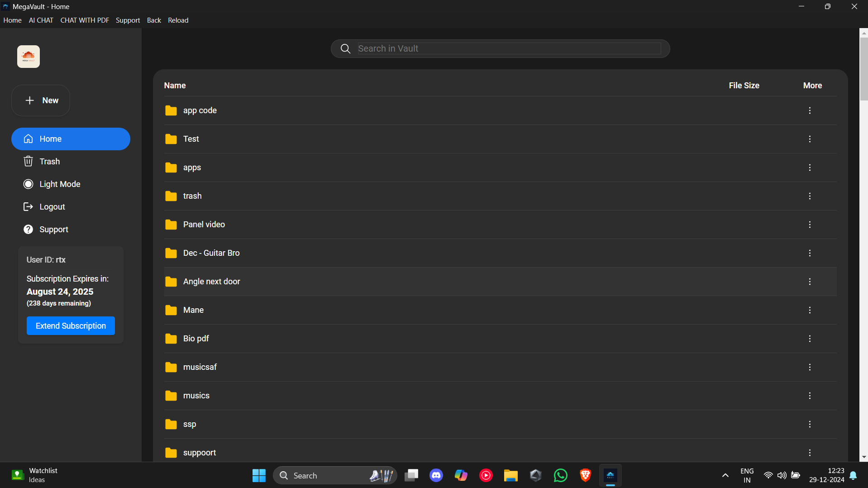Image resolution: width=868 pixels, height=488 pixels.
Task: Click the New button to create item
Action: (x=40, y=100)
